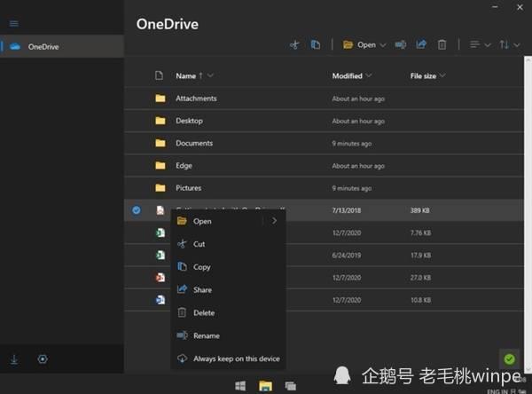Choose Share in the context menu
This screenshot has width=532, height=394.
coord(228,289)
